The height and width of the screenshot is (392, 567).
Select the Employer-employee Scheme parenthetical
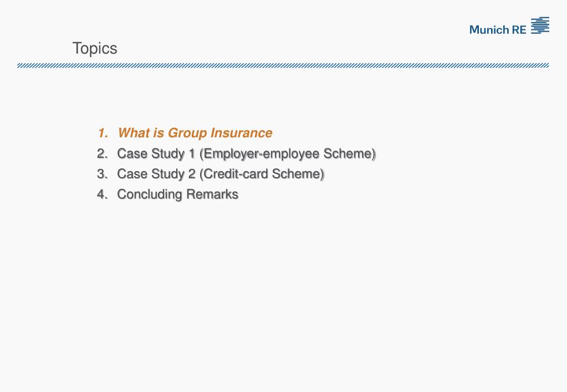tap(288, 154)
